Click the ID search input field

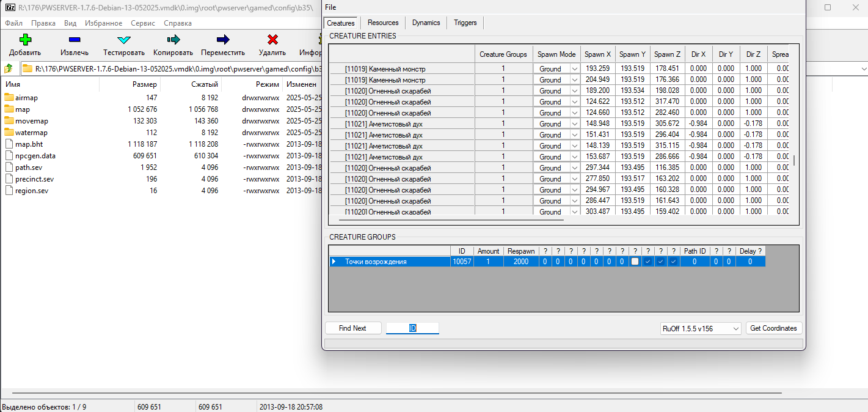coord(412,328)
